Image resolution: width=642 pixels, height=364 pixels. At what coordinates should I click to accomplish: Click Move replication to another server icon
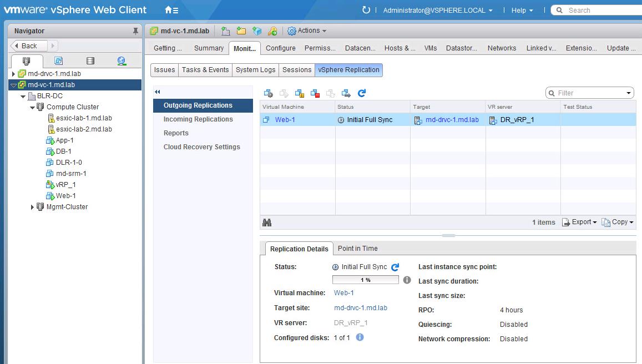[346, 93]
